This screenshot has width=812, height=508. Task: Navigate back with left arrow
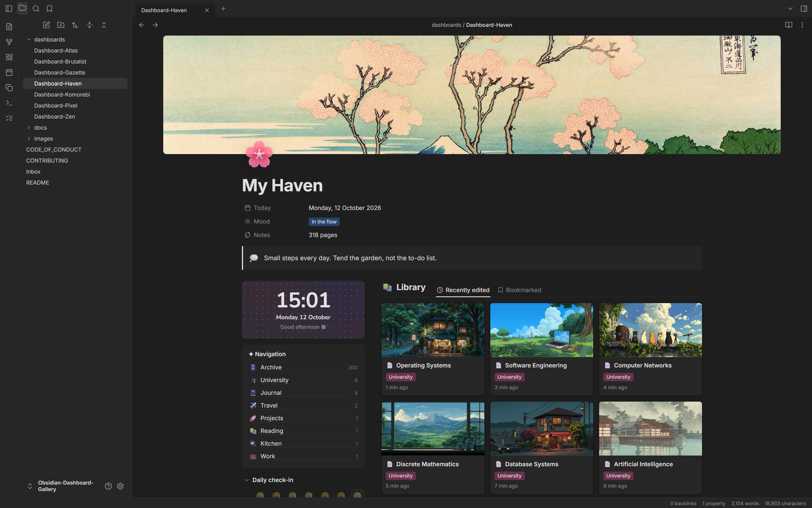tap(142, 25)
